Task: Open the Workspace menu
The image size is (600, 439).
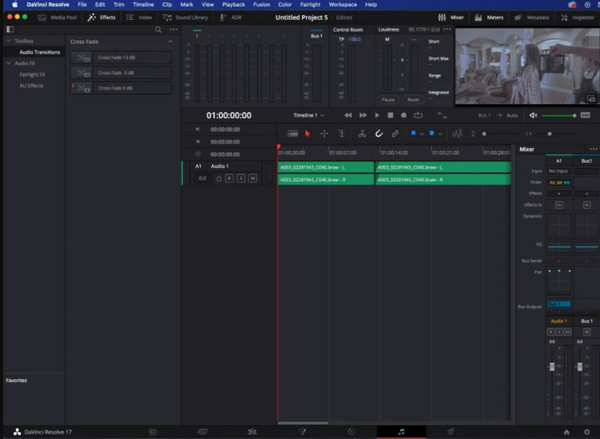Action: tap(342, 5)
